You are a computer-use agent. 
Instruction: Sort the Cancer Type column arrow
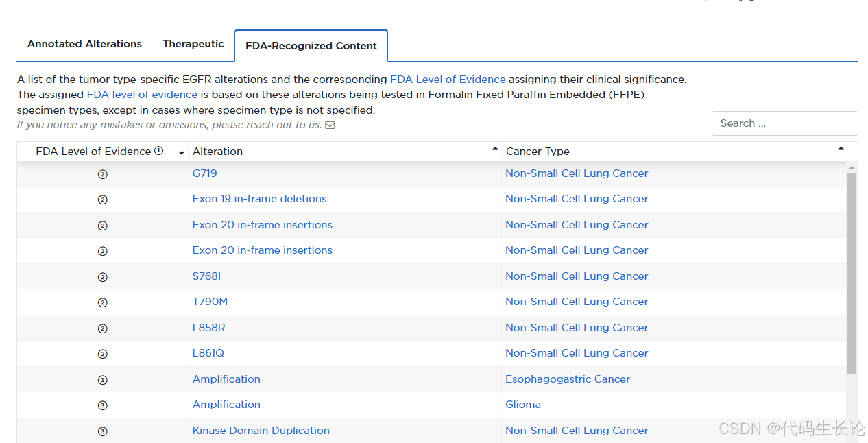tap(841, 149)
